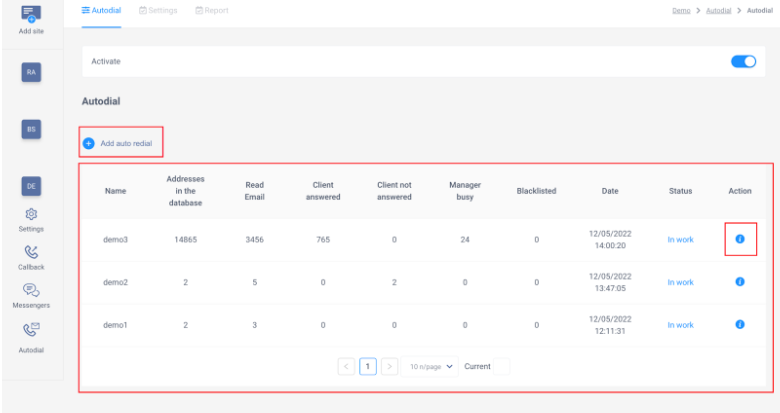The height and width of the screenshot is (413, 780).
Task: Click the info icon for demo1
Action: coord(740,324)
